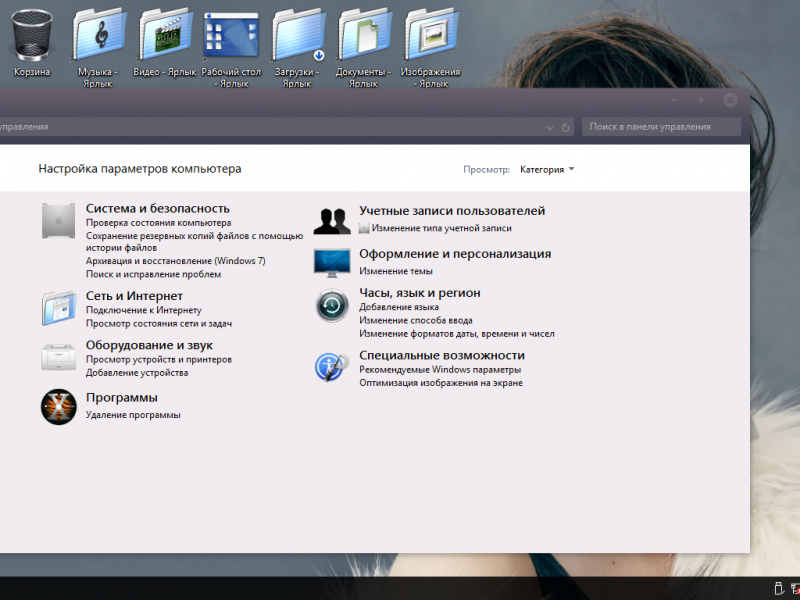Select the Добавление языка link
Screen dimensions: 800x600
click(x=399, y=307)
